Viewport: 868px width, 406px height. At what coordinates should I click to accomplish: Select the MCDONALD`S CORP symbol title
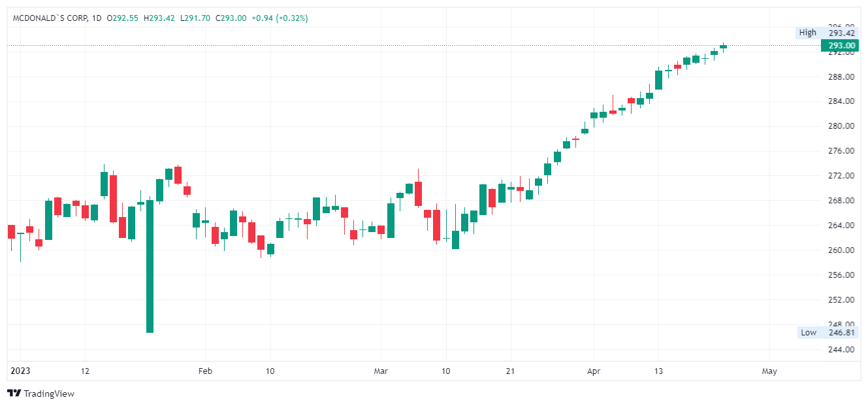point(50,18)
